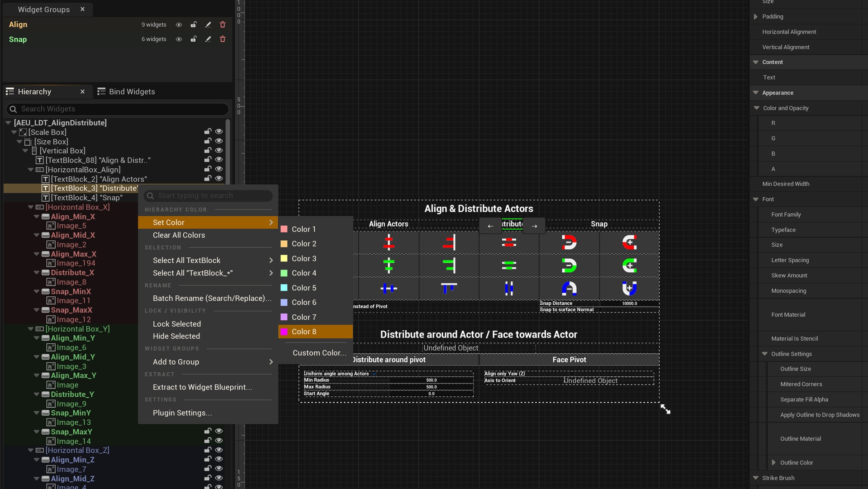868x489 pixels.
Task: Click red distribute icon in canvas
Action: pyautogui.click(x=509, y=242)
